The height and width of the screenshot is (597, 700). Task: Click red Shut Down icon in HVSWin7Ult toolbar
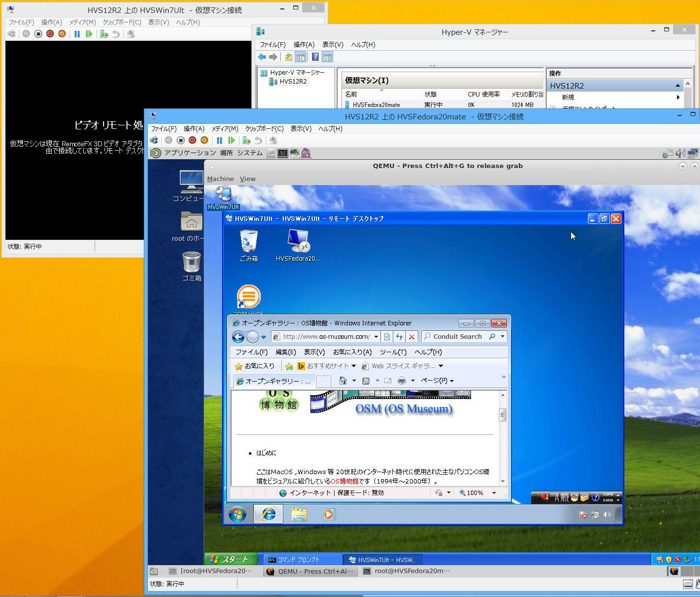(x=50, y=34)
